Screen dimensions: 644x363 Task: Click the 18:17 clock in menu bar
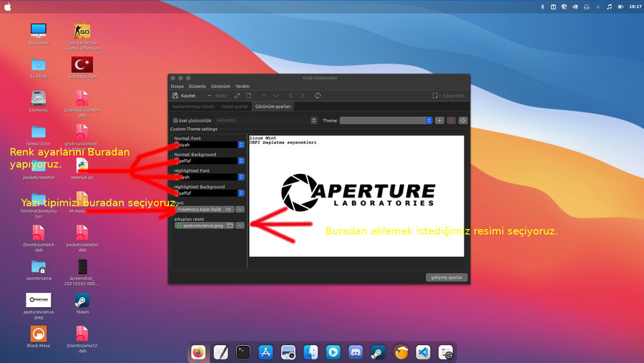click(635, 6)
